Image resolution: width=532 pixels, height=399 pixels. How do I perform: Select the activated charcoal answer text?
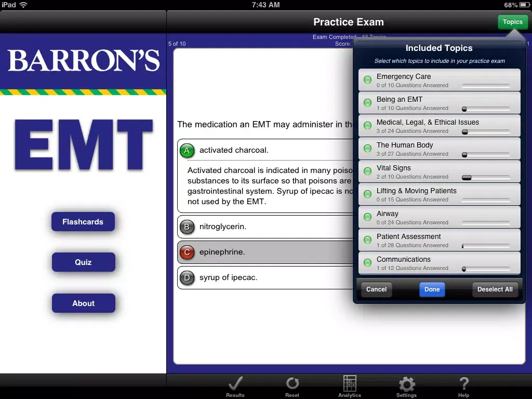pyautogui.click(x=234, y=150)
